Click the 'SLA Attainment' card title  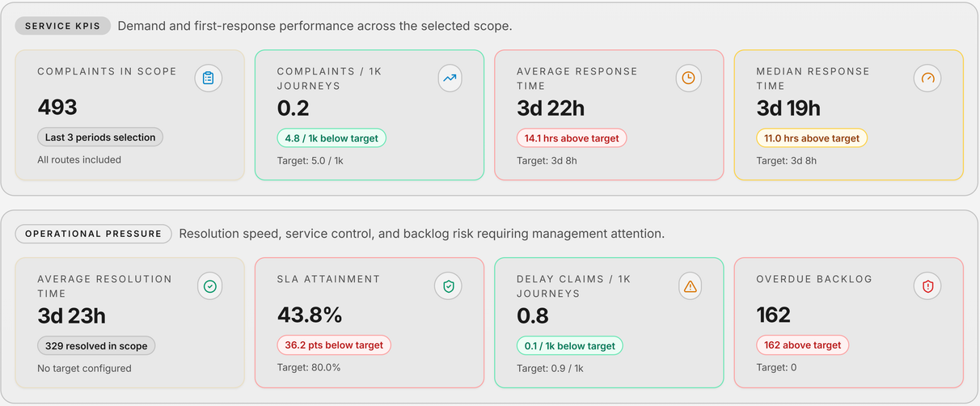328,279
